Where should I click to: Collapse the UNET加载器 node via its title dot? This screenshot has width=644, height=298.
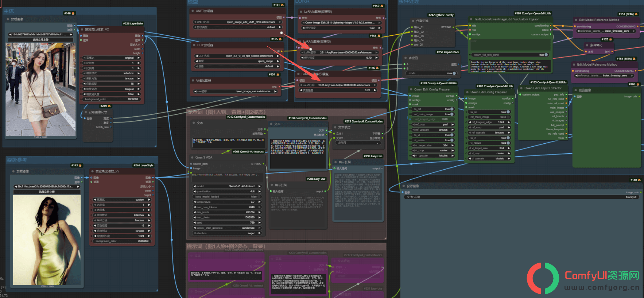(x=193, y=11)
